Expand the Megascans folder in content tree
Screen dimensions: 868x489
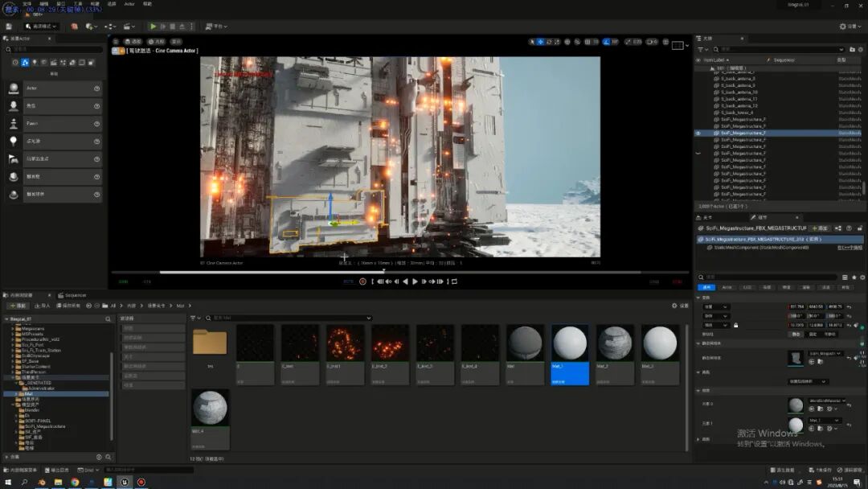click(x=13, y=328)
